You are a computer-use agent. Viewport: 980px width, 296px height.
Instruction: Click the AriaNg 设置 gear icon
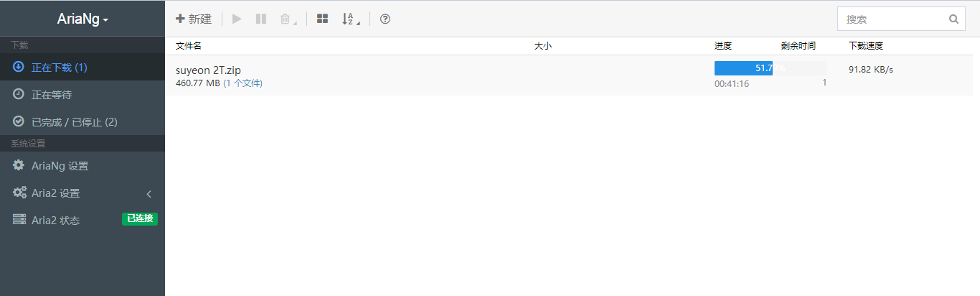coord(19,165)
